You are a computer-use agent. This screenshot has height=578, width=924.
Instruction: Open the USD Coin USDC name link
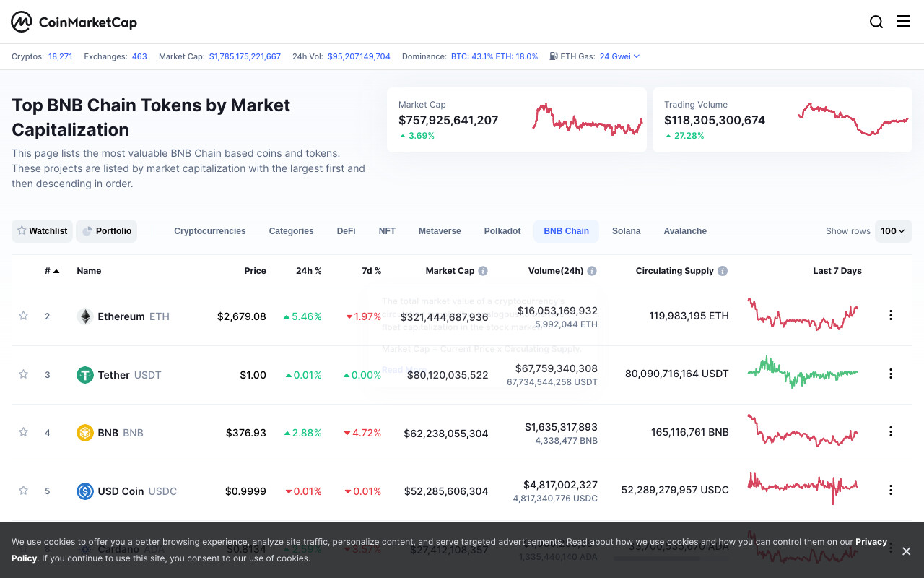tap(137, 491)
